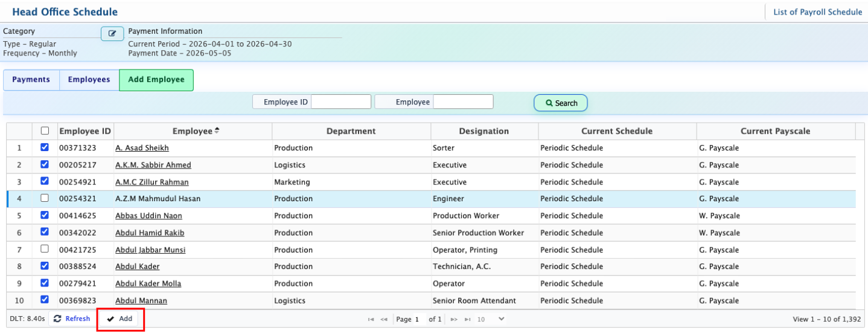Check the box for A.Z.M Mahmudul Hasan
Viewport: 868px width, 333px height.
tap(45, 198)
